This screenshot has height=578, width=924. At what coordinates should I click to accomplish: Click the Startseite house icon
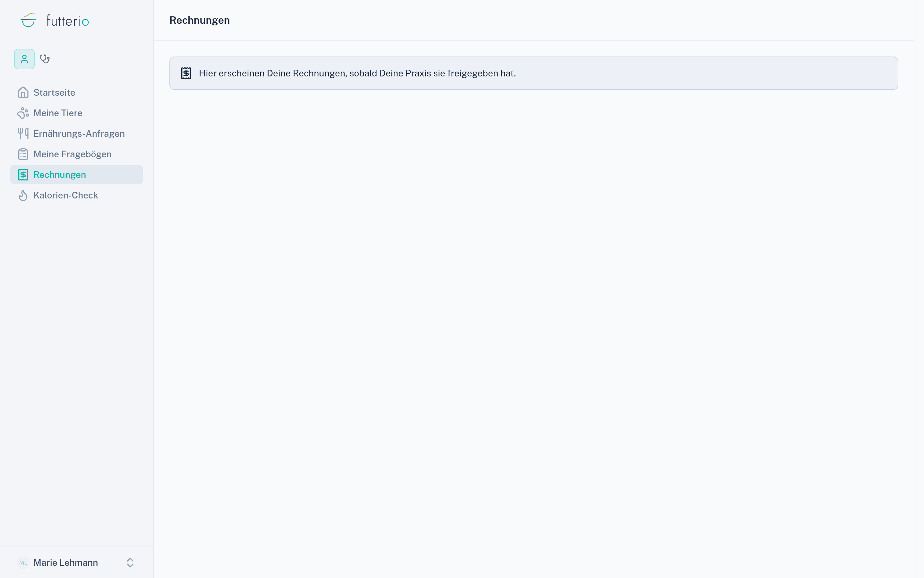23,92
